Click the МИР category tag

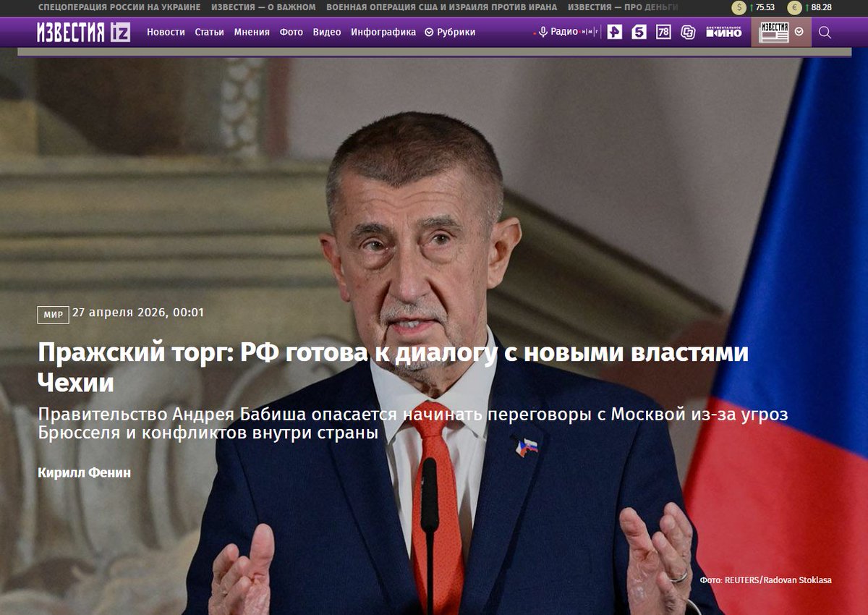click(54, 315)
